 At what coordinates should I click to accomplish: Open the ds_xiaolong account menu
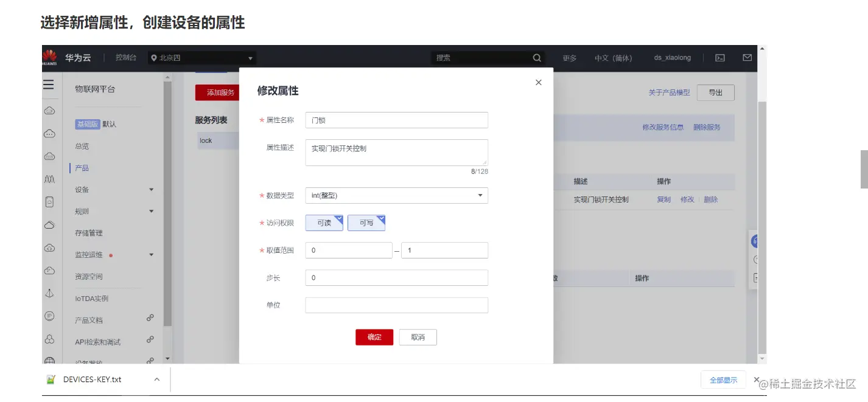[673, 58]
